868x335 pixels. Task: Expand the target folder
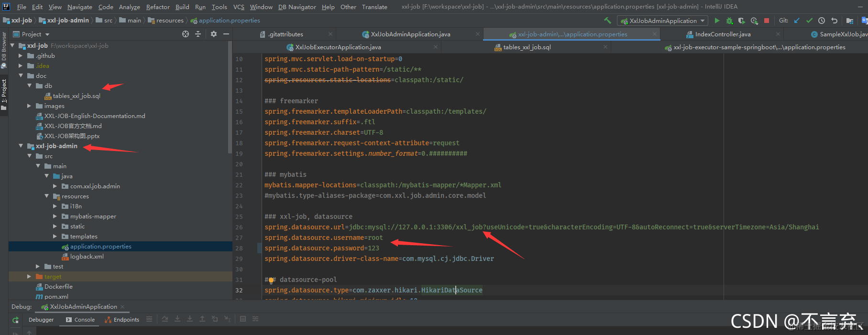pos(29,276)
